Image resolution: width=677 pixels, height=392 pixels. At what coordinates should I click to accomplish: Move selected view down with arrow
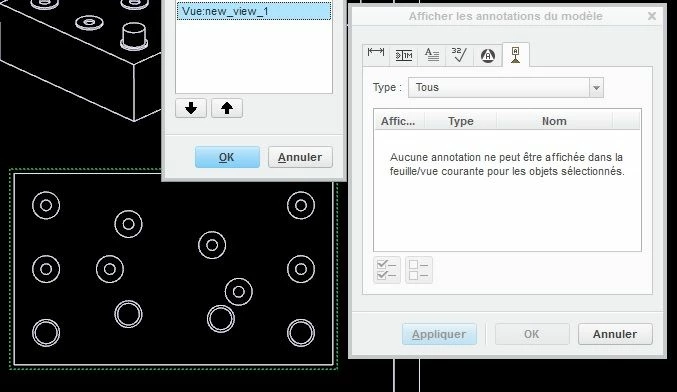(191, 108)
